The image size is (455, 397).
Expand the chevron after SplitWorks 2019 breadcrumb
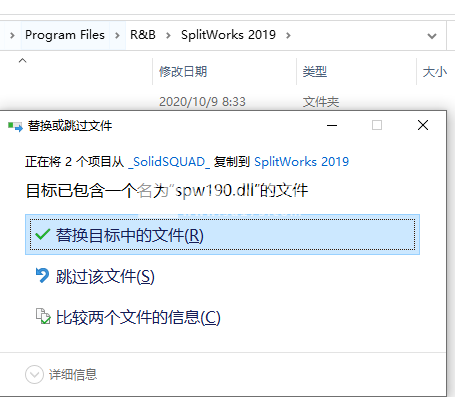(x=288, y=35)
